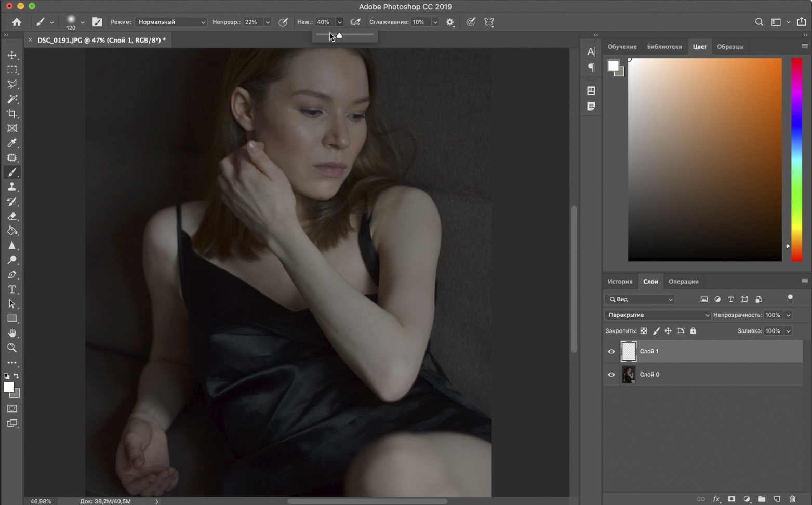Select the Eyedropper tool
This screenshot has height=505, width=812.
click(12, 143)
